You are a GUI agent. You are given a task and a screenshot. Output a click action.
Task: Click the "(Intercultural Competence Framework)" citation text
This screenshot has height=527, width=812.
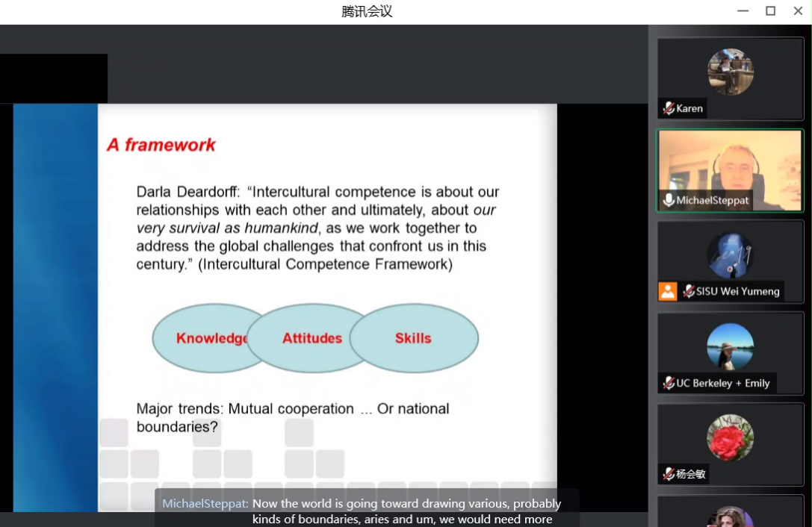[325, 264]
